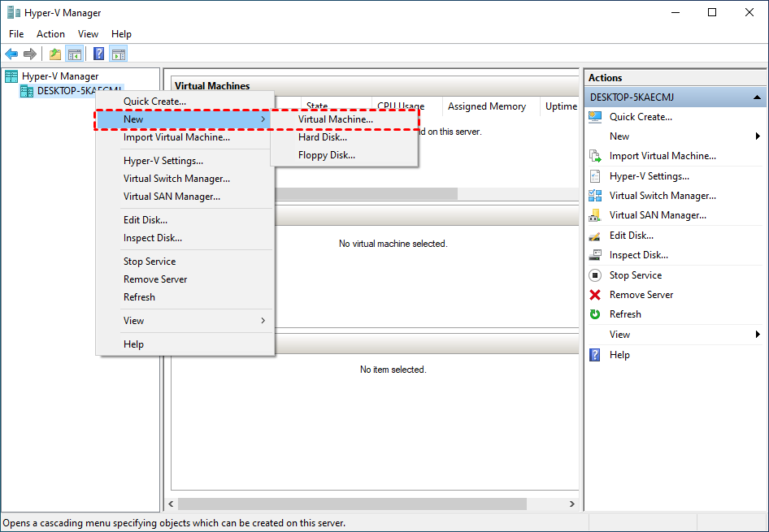The width and height of the screenshot is (769, 532).
Task: Toggle the Show/Hide Console Tree toolbar icon
Action: 75,54
